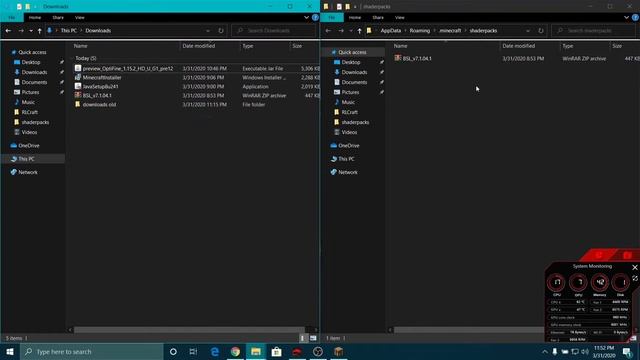Viewport: 640px width, 360px height.
Task: Open Home tab in Downloads window
Action: [x=35, y=18]
